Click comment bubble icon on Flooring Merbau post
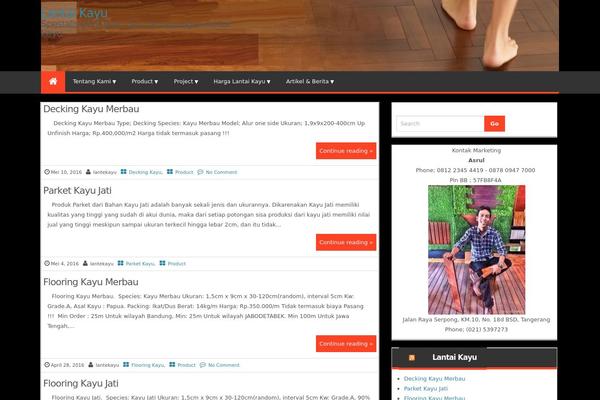The height and width of the screenshot is (400, 600). tap(203, 365)
